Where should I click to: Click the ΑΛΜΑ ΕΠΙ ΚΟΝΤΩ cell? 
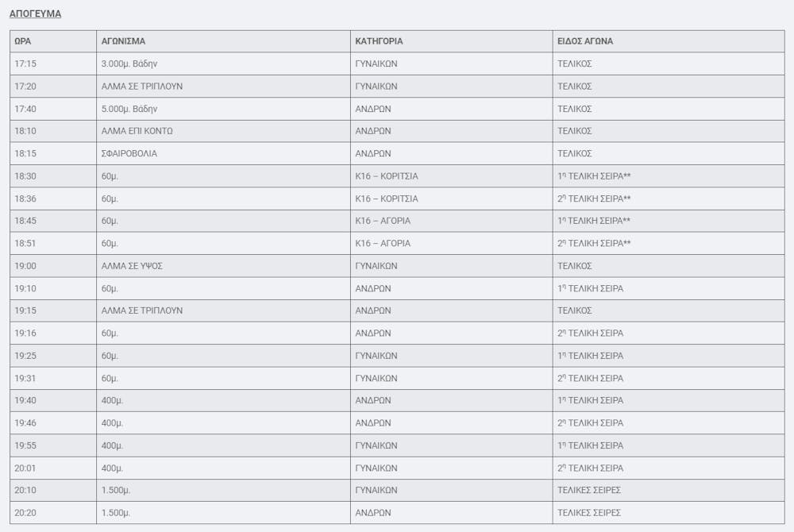pos(137,131)
